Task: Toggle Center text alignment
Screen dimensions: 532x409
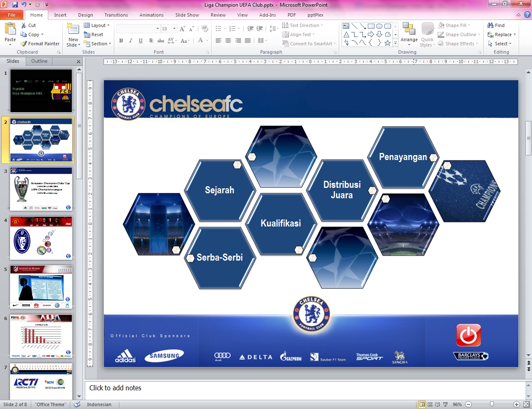Action: click(228, 41)
